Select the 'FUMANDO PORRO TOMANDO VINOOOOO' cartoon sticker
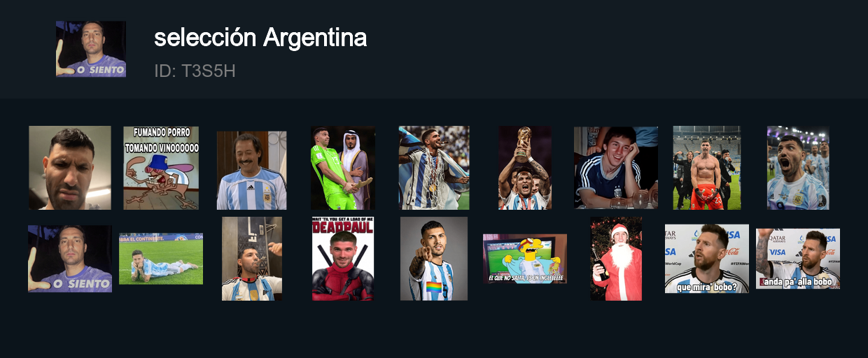 pyautogui.click(x=161, y=168)
